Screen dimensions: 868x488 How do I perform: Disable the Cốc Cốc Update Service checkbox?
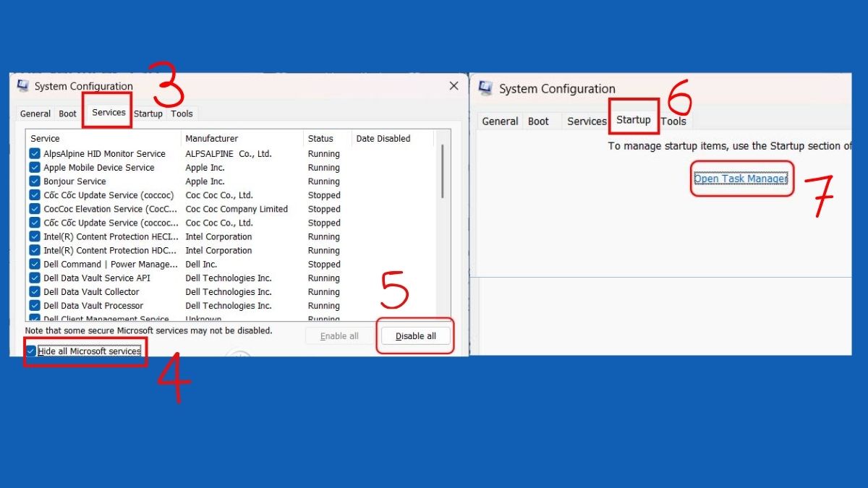pyautogui.click(x=34, y=194)
